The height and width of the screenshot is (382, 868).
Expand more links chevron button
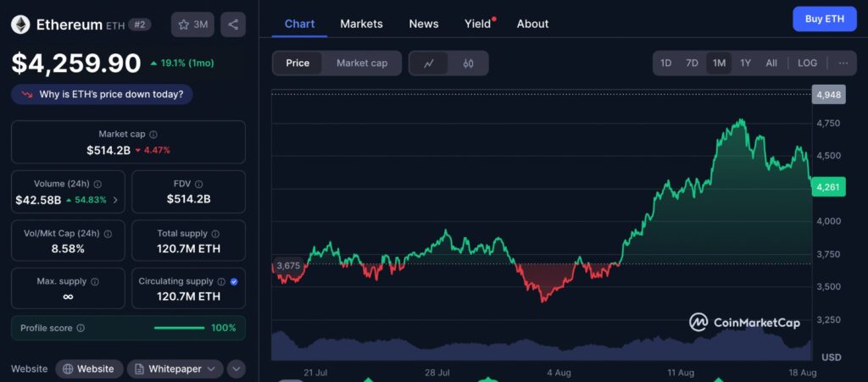pyautogui.click(x=236, y=368)
